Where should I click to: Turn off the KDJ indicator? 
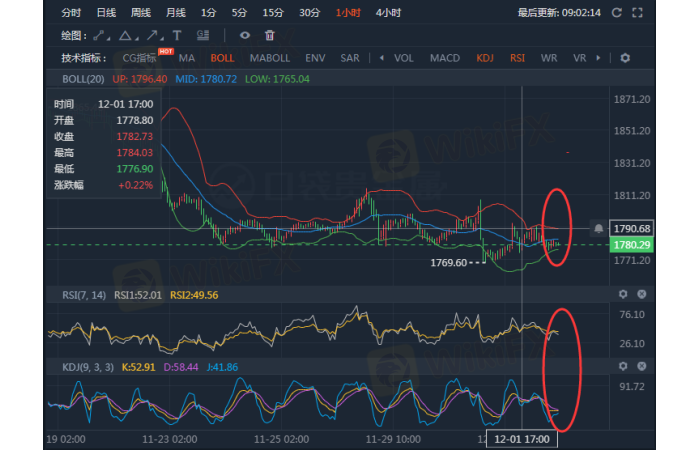click(x=485, y=58)
